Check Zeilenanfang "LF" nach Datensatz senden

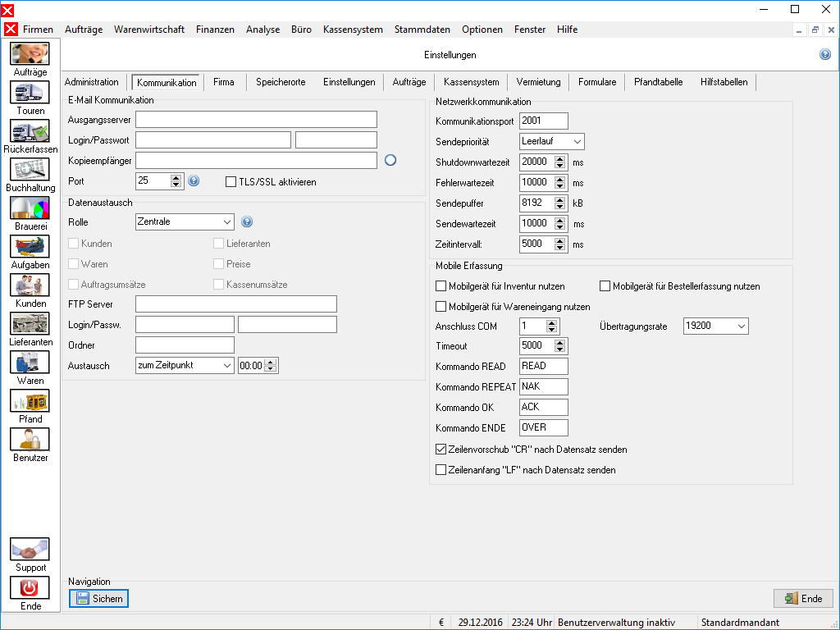tap(441, 470)
